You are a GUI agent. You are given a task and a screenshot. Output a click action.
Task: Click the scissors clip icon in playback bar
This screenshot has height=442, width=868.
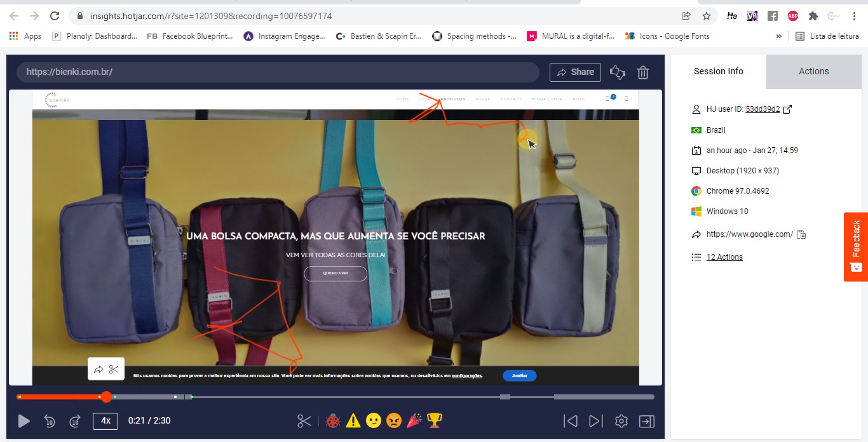point(304,421)
